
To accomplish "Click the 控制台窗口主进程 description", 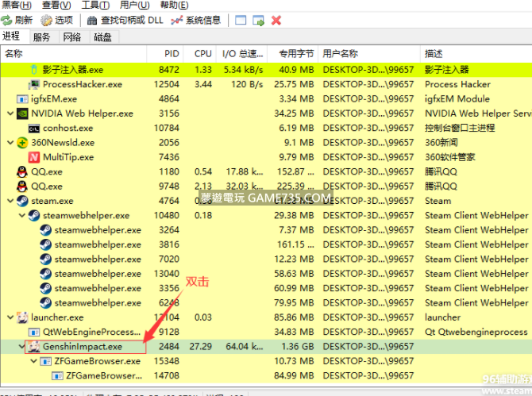I will 460,128.
